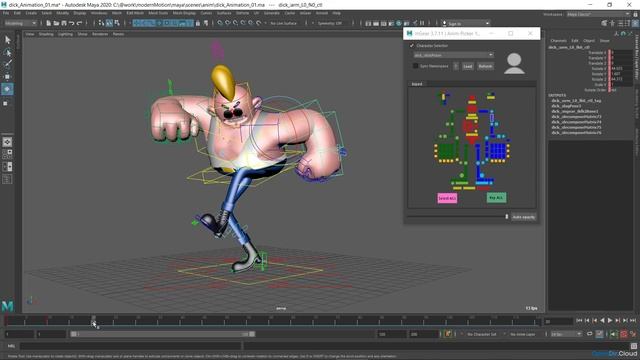Click the Open Scene folder icon
Image resolution: width=640 pixels, height=360 pixels.
point(56,23)
